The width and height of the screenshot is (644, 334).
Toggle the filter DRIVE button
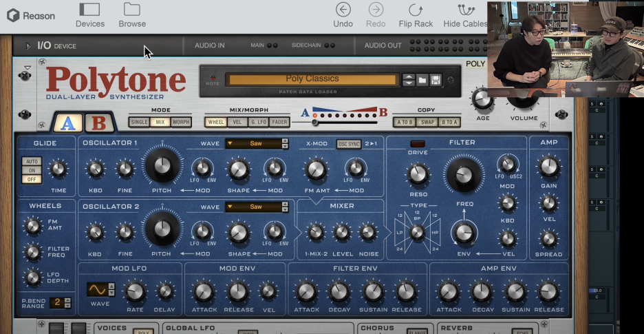point(417,143)
